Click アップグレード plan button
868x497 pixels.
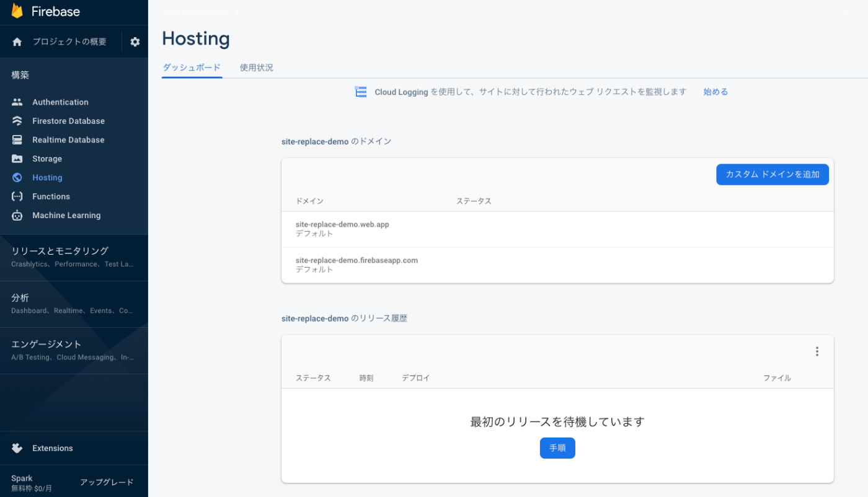[x=107, y=483]
